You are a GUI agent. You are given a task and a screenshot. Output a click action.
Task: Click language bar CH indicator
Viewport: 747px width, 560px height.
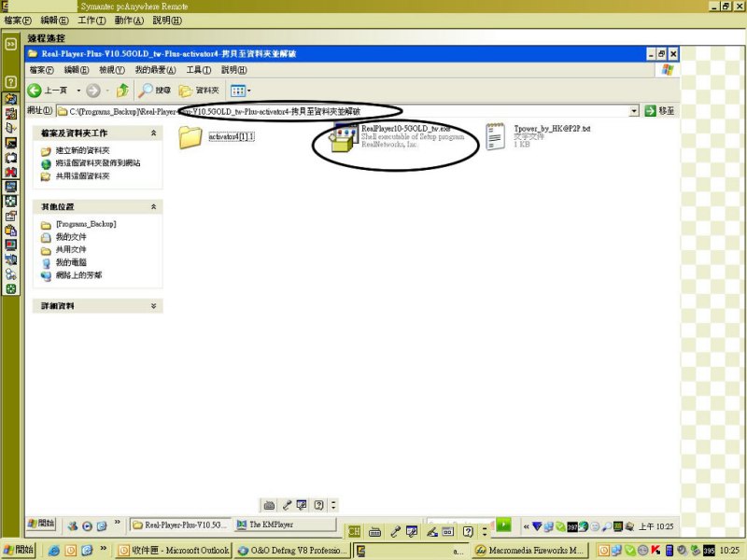[354, 531]
